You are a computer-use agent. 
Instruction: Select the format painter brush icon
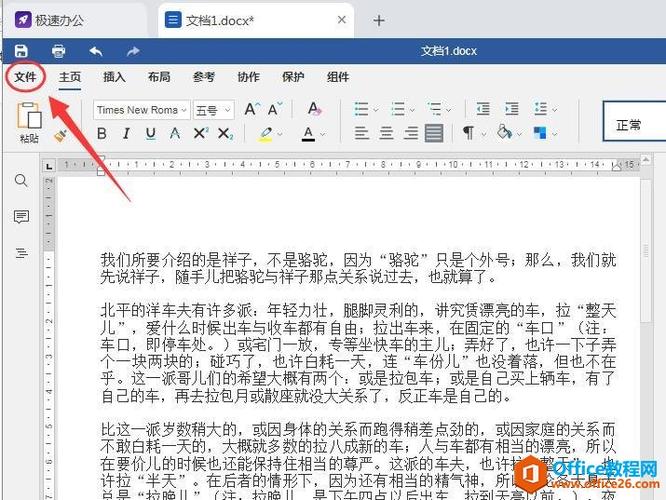click(60, 136)
